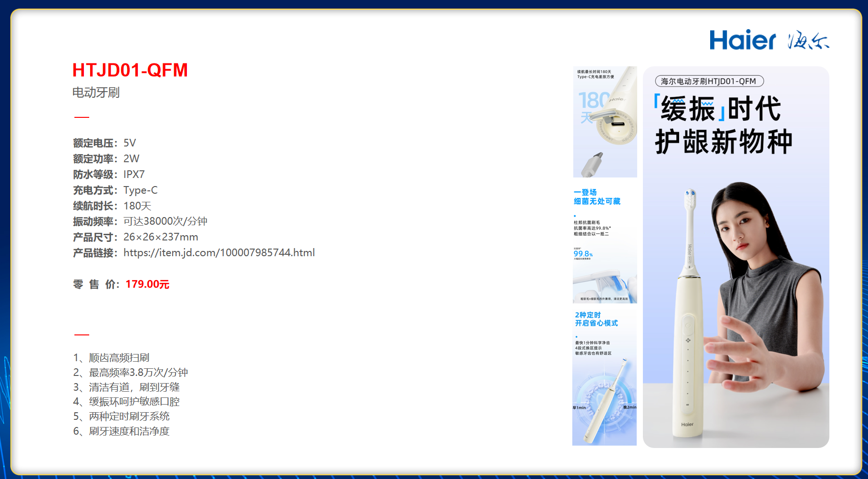Click the retail price 179.00元

pyautogui.click(x=147, y=284)
